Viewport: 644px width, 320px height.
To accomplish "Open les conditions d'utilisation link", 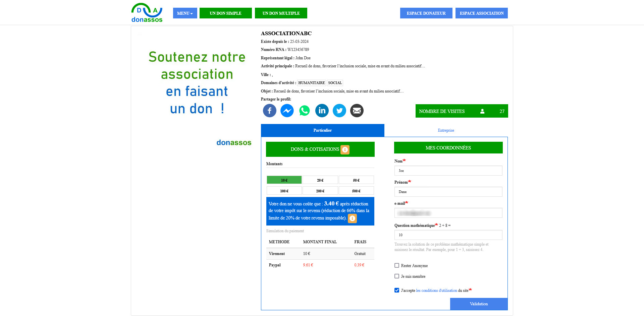I will click(436, 291).
